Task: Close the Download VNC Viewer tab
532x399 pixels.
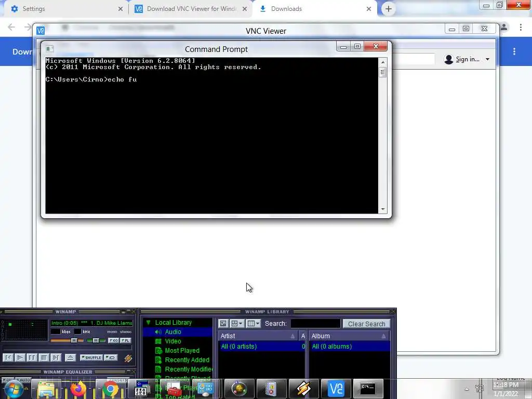Action: click(245, 9)
